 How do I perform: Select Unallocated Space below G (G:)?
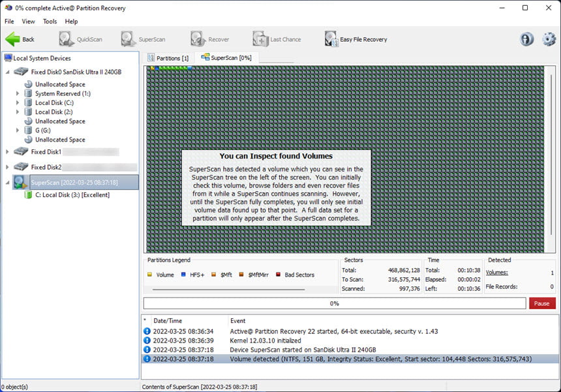point(60,140)
